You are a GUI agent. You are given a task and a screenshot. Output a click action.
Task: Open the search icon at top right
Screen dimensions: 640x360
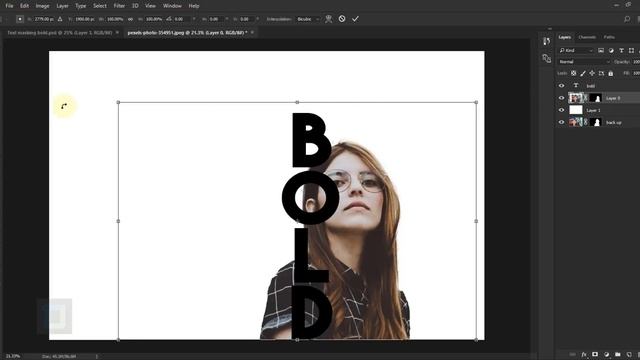[627, 19]
